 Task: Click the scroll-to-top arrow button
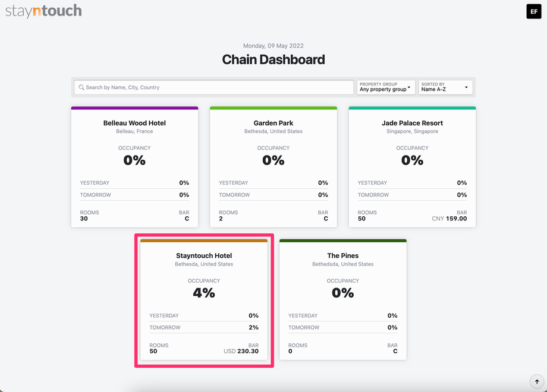click(537, 381)
